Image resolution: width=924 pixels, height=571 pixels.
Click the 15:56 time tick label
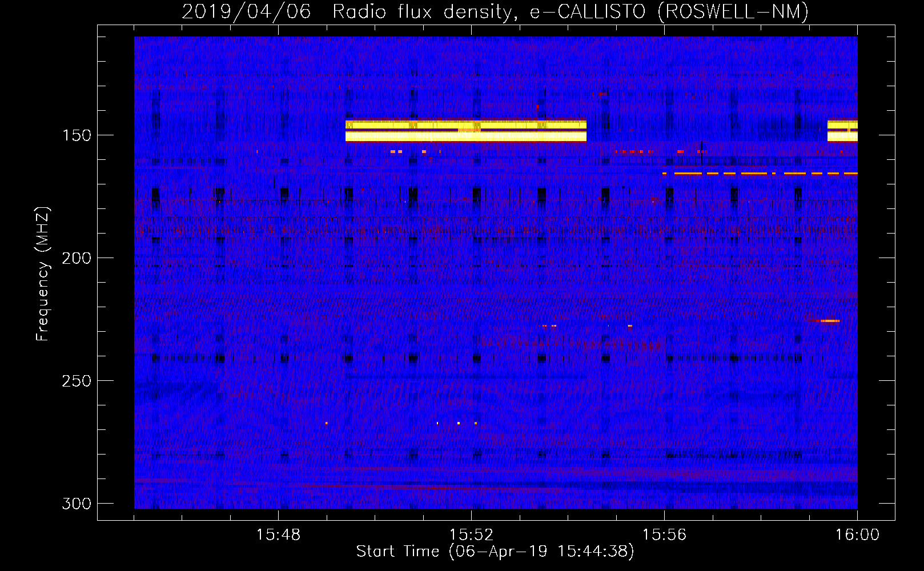(664, 535)
